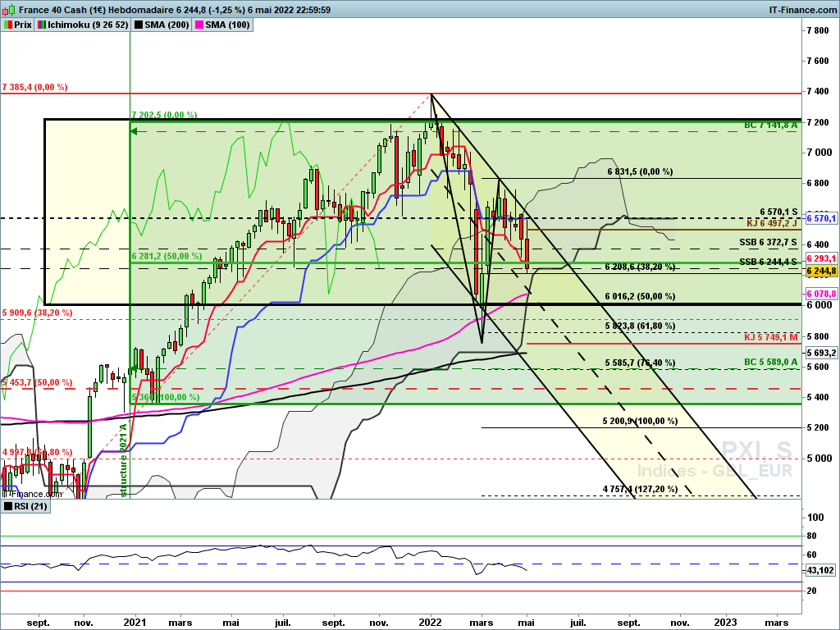This screenshot has width=840, height=630.
Task: Click the red 6 293,1 price tag on axis
Action: [821, 258]
